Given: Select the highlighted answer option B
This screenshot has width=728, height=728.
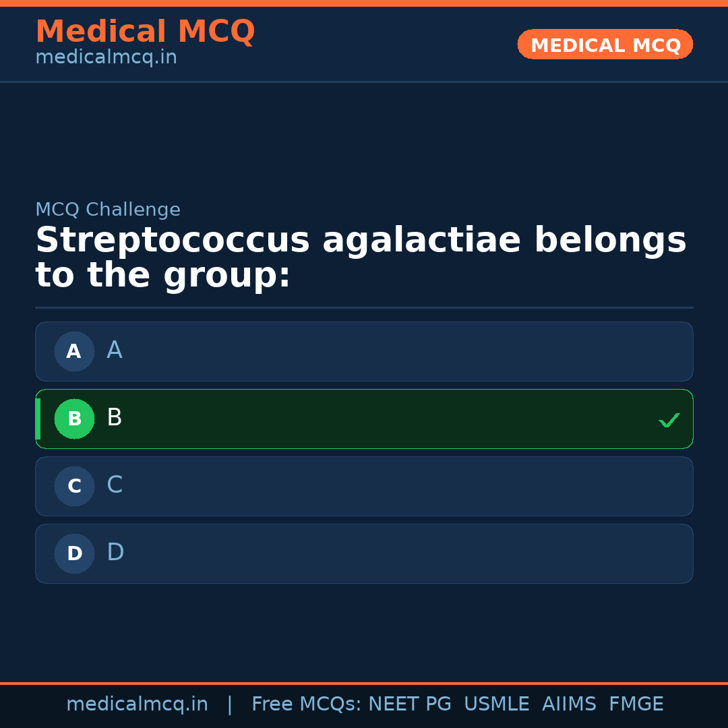Looking at the screenshot, I should click(x=364, y=419).
